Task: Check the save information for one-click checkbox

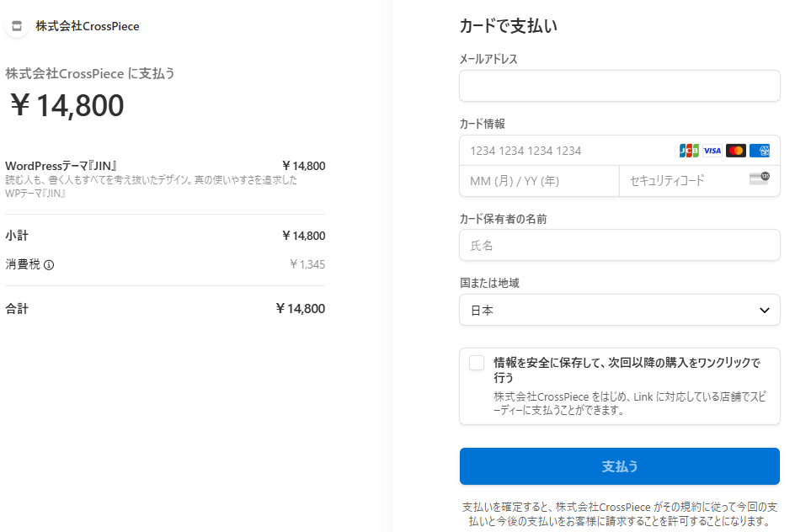Action: [477, 363]
